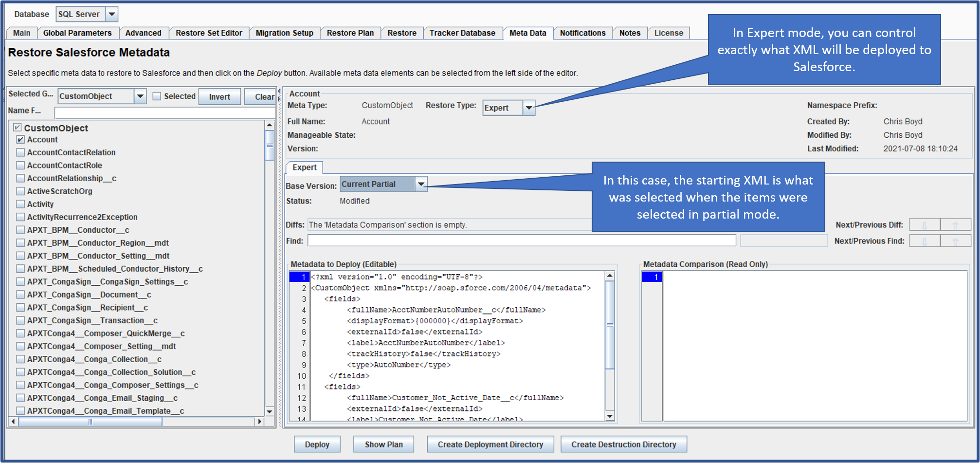The height and width of the screenshot is (463, 980).
Task: Open the License tab
Action: pos(669,33)
